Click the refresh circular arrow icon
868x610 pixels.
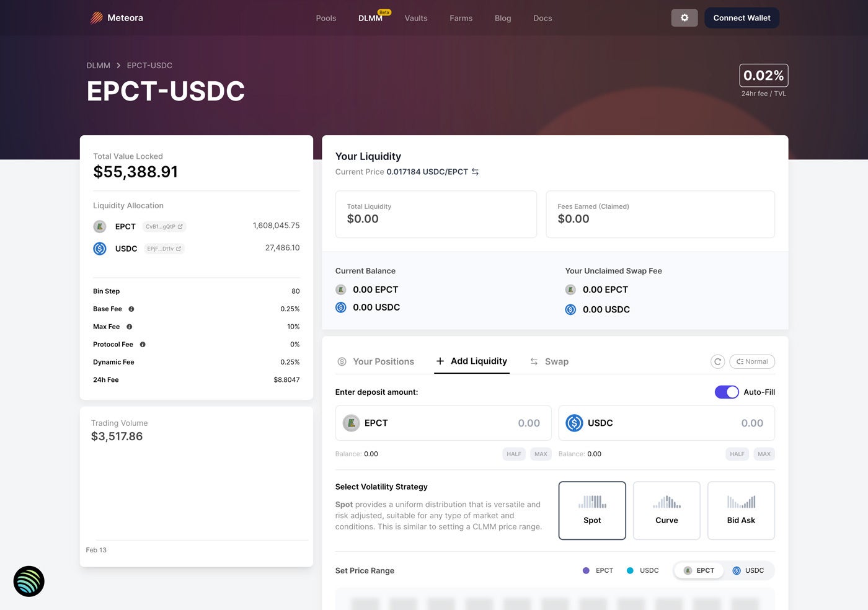[x=717, y=361]
